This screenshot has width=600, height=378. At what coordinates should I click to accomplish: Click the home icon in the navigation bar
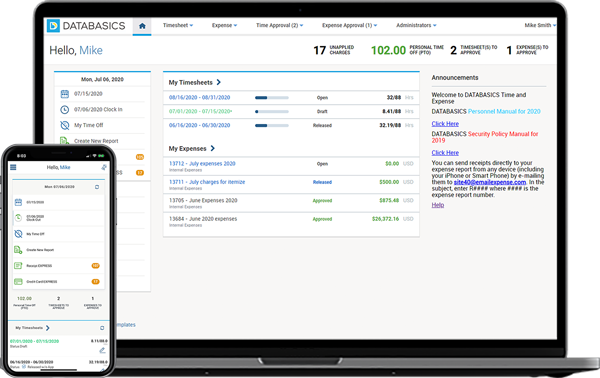pos(142,26)
